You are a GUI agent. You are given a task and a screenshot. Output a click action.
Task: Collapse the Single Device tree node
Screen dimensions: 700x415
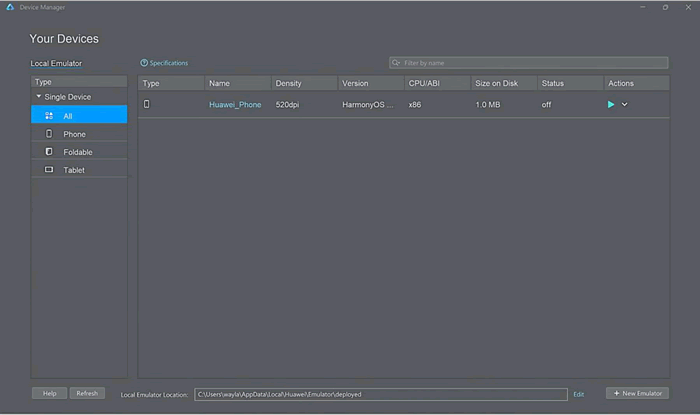pos(39,96)
